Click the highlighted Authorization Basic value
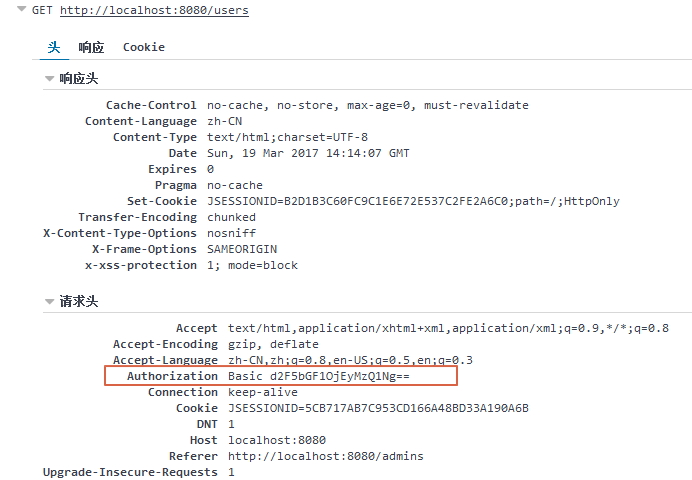Viewport: 692px width, 480px height. pos(318,376)
